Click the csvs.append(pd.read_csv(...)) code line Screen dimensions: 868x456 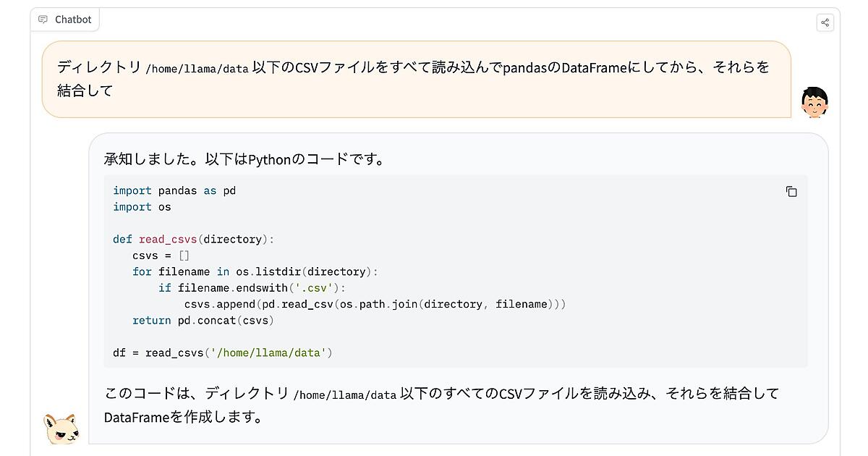(374, 304)
